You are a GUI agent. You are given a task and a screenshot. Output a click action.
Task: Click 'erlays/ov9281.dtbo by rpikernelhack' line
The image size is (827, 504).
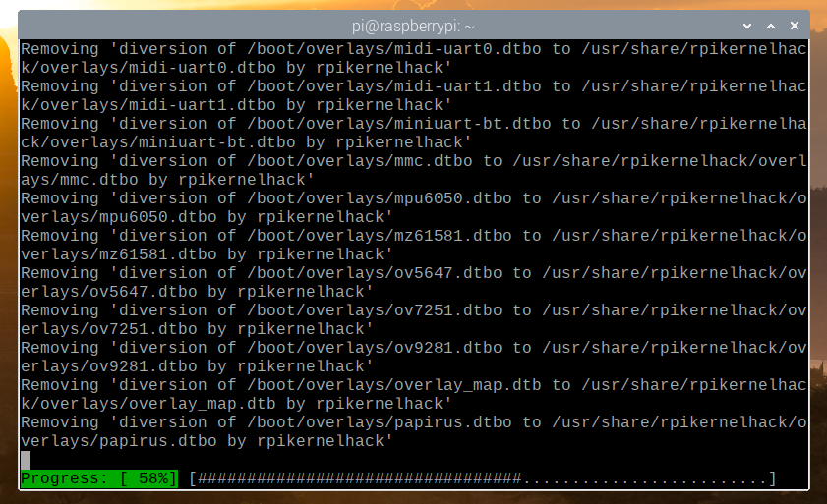click(x=198, y=366)
